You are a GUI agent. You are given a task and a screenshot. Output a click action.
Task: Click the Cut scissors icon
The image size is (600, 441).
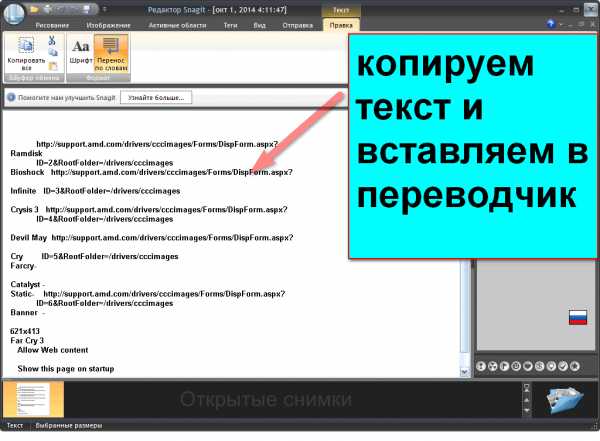click(x=52, y=40)
